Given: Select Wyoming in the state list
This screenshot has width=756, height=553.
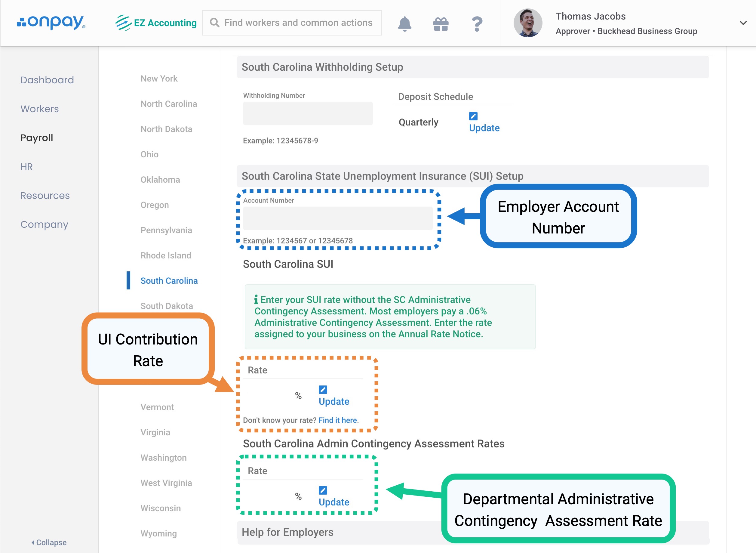Looking at the screenshot, I should pyautogui.click(x=158, y=533).
